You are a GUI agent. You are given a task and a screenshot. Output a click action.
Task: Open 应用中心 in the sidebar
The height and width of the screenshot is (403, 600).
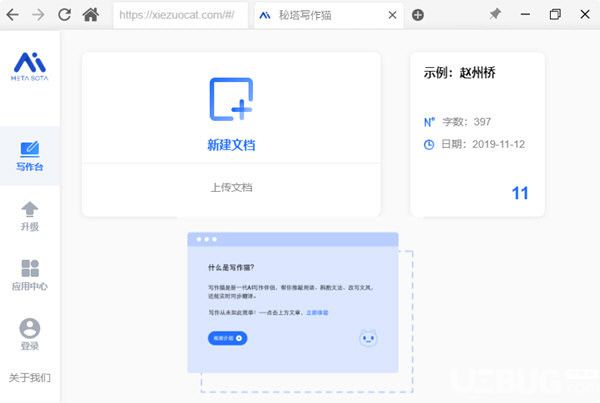29,275
